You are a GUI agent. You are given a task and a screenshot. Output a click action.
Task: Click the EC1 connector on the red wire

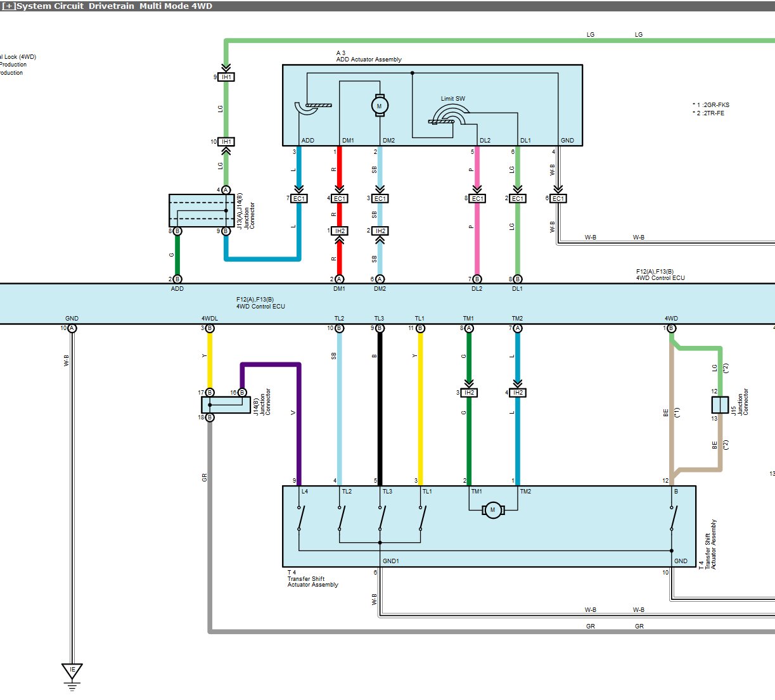pos(340,198)
